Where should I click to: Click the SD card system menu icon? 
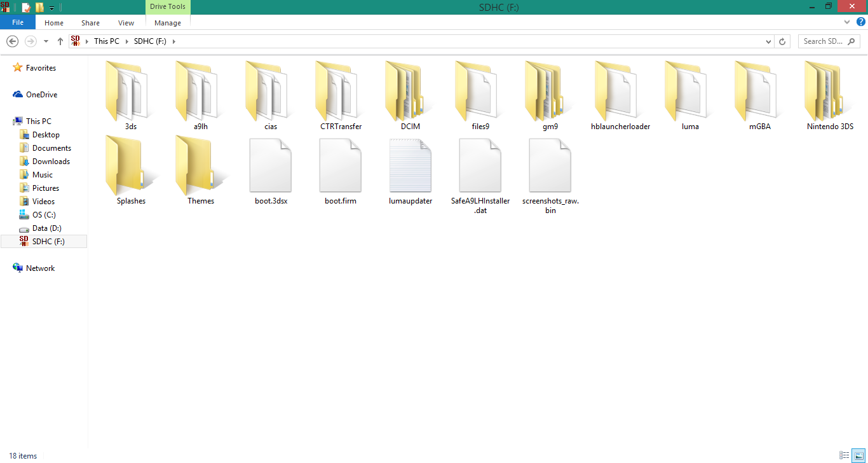5,8
